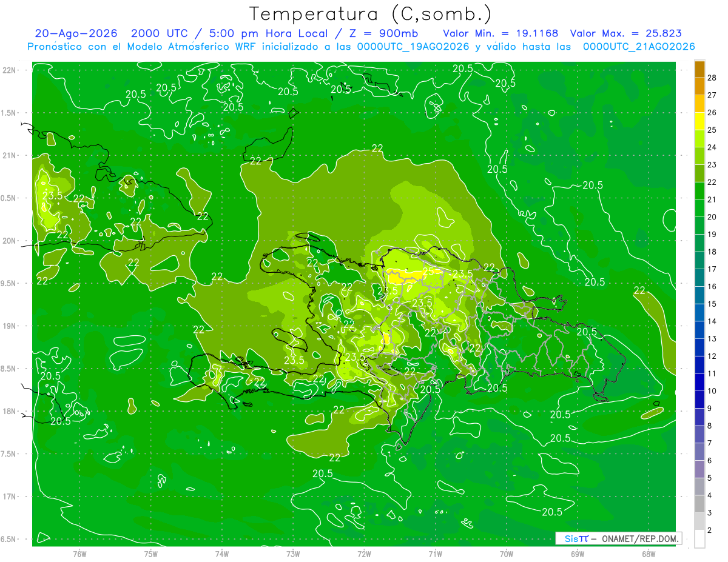This screenshot has width=728, height=562.
Task: Pick the teal swatch between 16 and 17
Action: tap(699, 278)
